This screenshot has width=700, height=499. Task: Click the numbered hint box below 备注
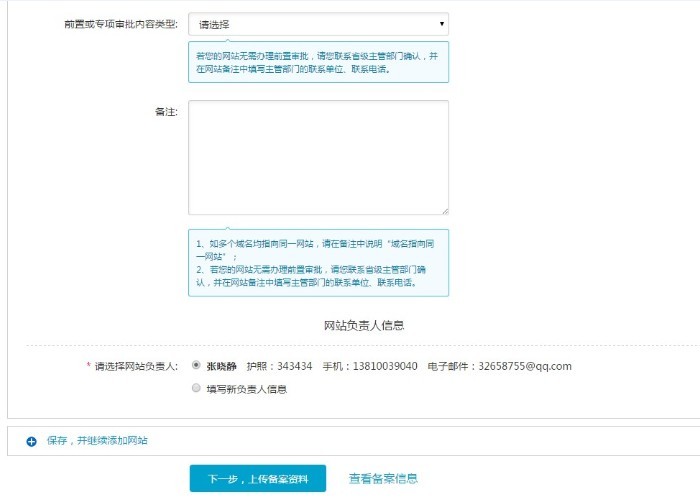coord(318,263)
